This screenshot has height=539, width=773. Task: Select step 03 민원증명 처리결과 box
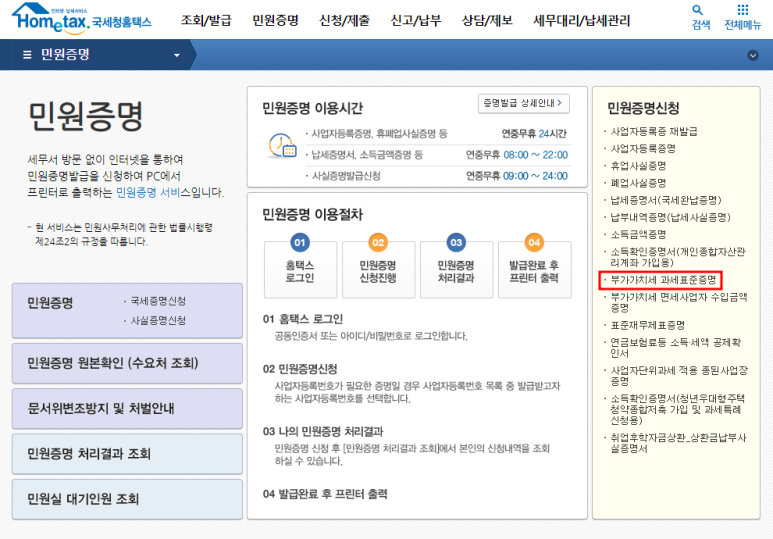coord(456,263)
